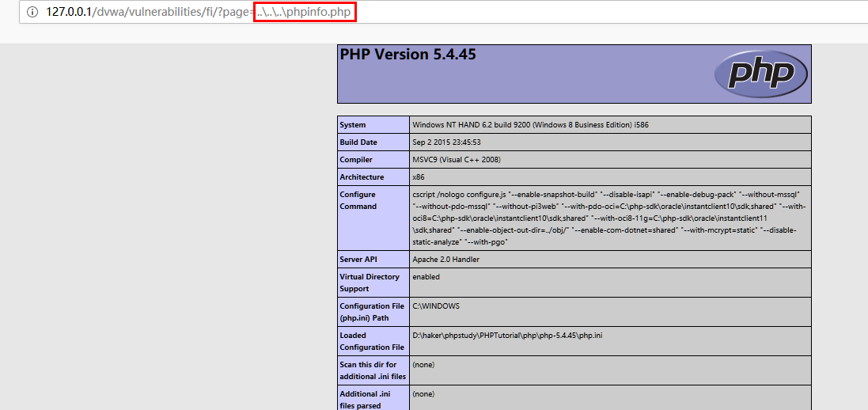The width and height of the screenshot is (868, 410).
Task: Select the Virtual Directory Support label
Action: coord(370,283)
